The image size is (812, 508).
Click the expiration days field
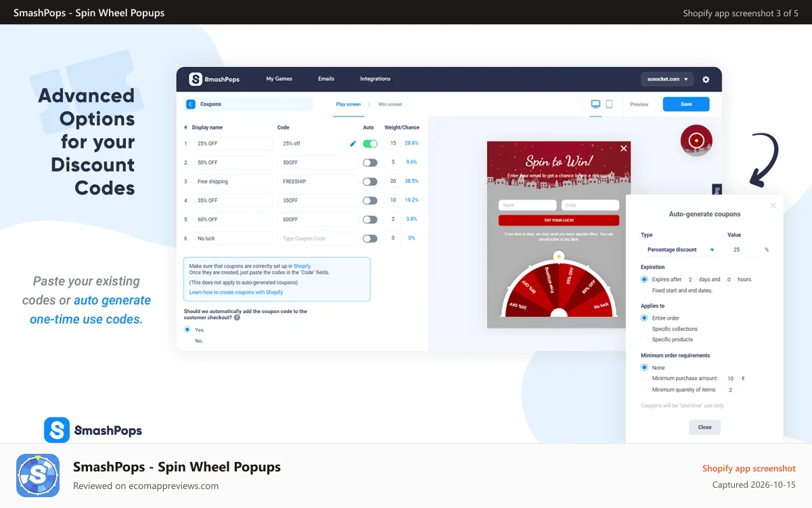point(691,279)
